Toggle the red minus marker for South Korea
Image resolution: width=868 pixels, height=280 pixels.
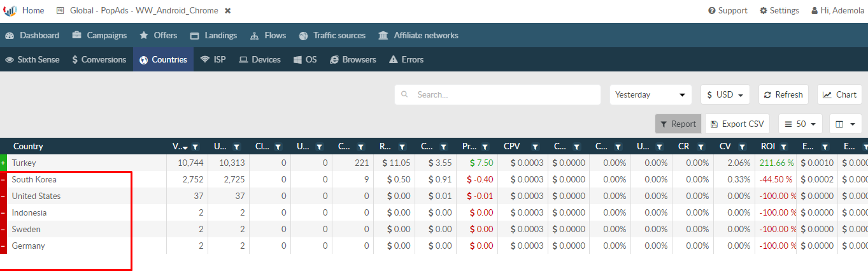pyautogui.click(x=3, y=180)
